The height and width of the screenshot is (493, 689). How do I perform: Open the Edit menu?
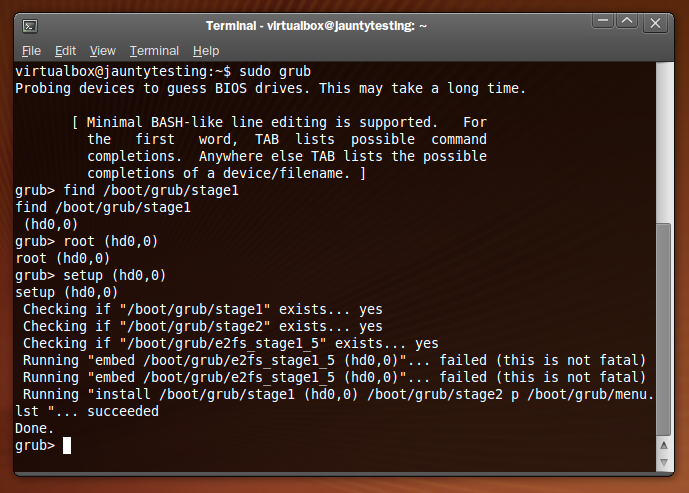pyautogui.click(x=65, y=50)
